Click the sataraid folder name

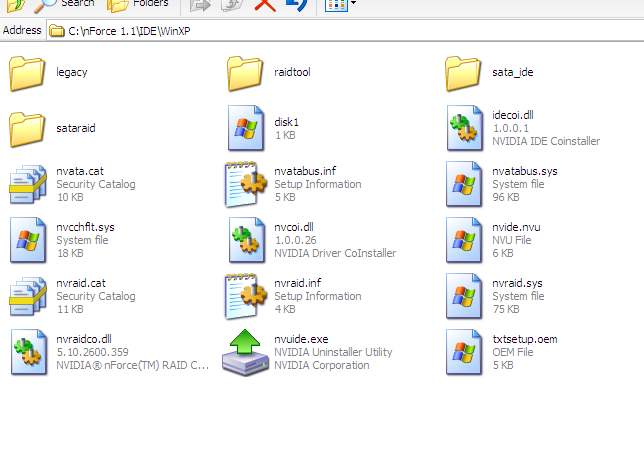click(76, 128)
